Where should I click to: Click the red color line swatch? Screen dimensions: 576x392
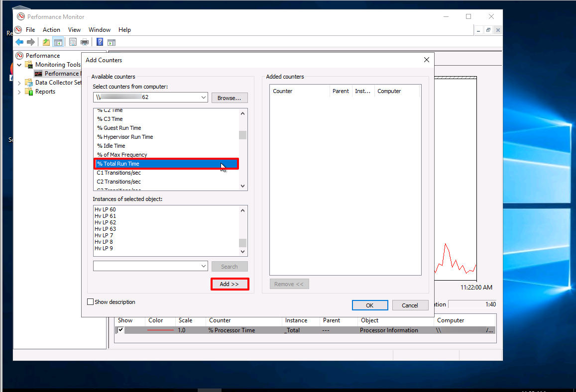click(x=160, y=330)
